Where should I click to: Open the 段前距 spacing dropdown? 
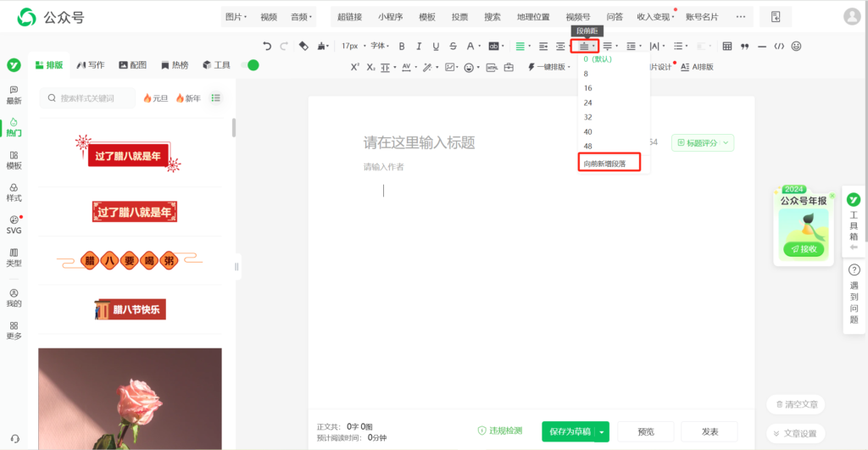click(x=586, y=47)
